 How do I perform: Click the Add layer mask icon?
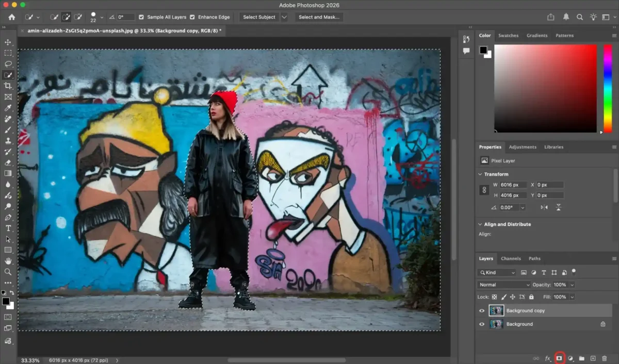(x=559, y=358)
